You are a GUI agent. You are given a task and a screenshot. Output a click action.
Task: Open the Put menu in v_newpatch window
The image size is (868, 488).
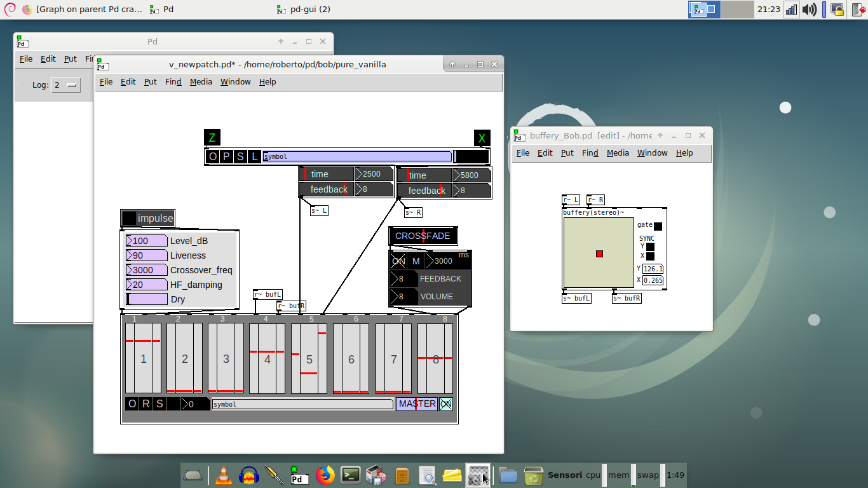pyautogui.click(x=151, y=82)
